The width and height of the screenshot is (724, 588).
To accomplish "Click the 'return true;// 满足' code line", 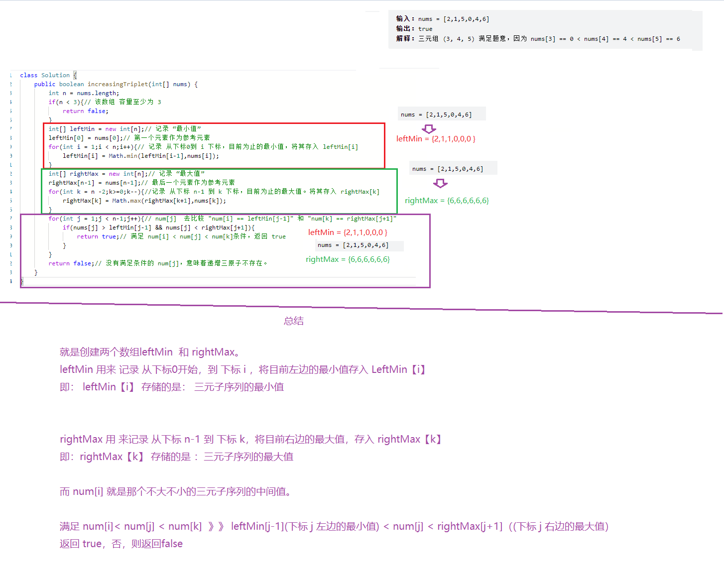I will pos(181,236).
